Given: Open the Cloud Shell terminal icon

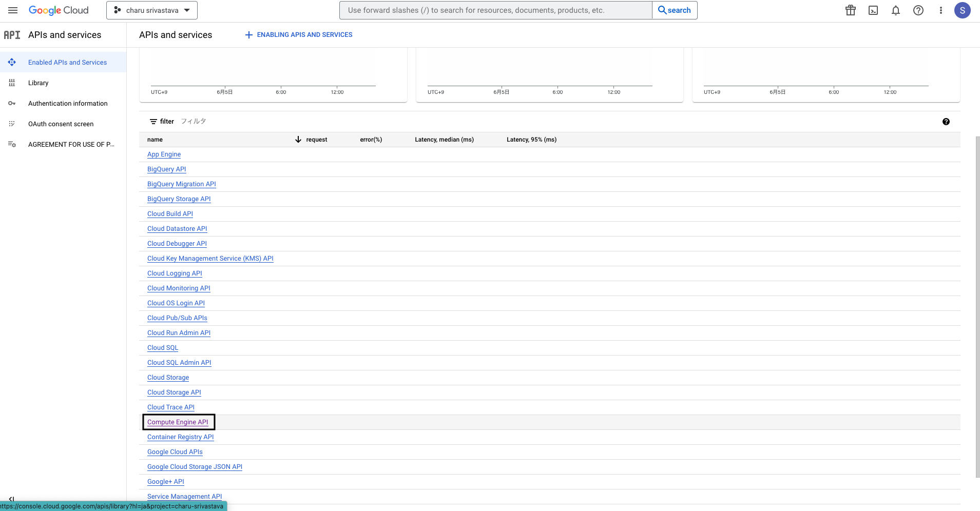Looking at the screenshot, I should click(x=873, y=10).
